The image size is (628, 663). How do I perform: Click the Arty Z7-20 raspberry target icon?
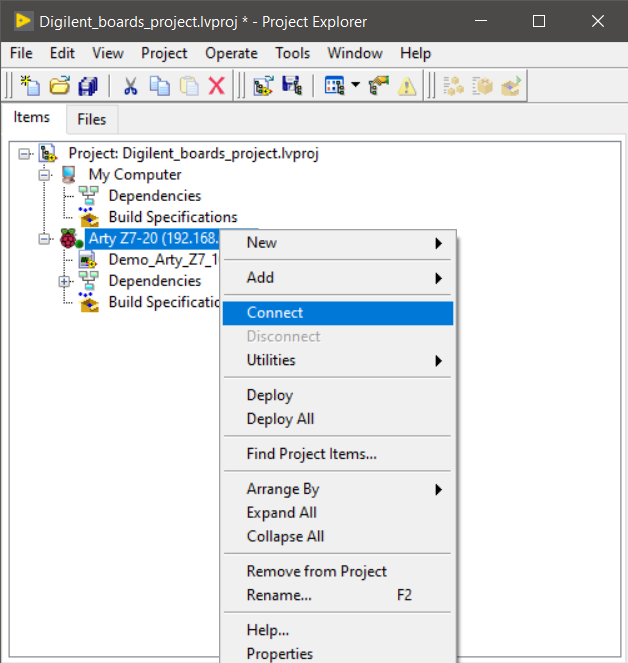70,238
